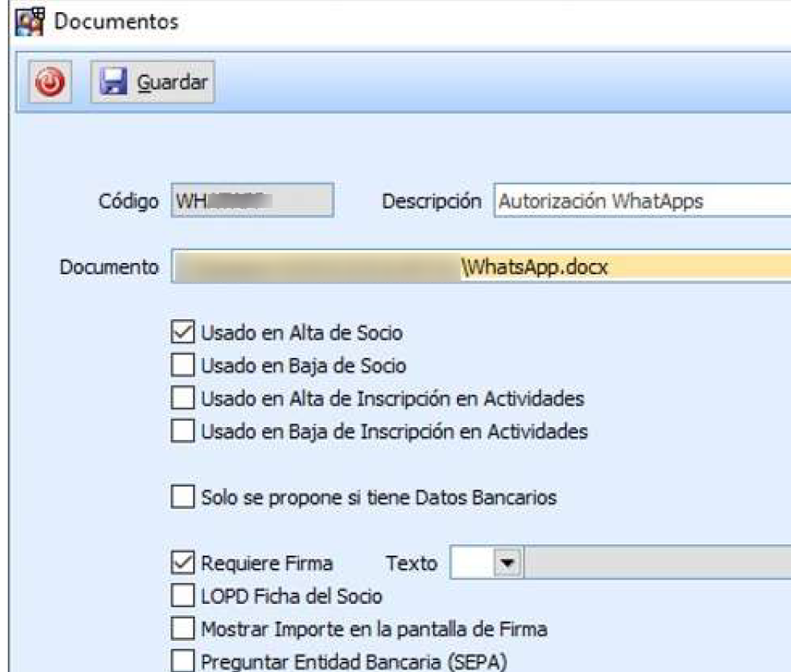The height and width of the screenshot is (672, 791).
Task: Tick the LOPD Ficha del Socio checkbox
Action: click(182, 596)
